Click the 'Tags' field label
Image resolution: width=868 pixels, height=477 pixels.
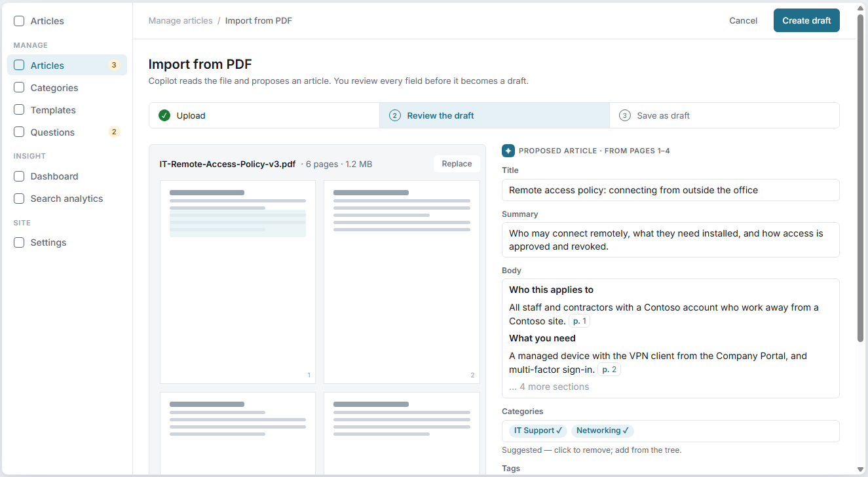coord(511,468)
